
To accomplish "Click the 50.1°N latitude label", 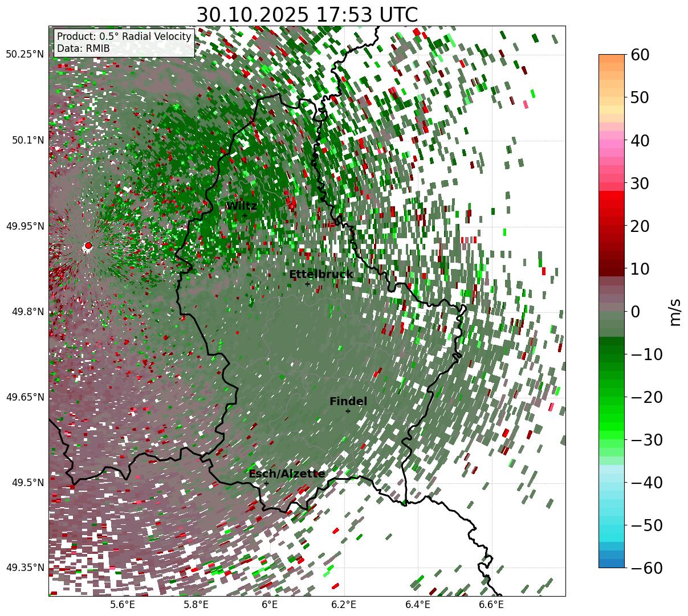I will pos(27,140).
